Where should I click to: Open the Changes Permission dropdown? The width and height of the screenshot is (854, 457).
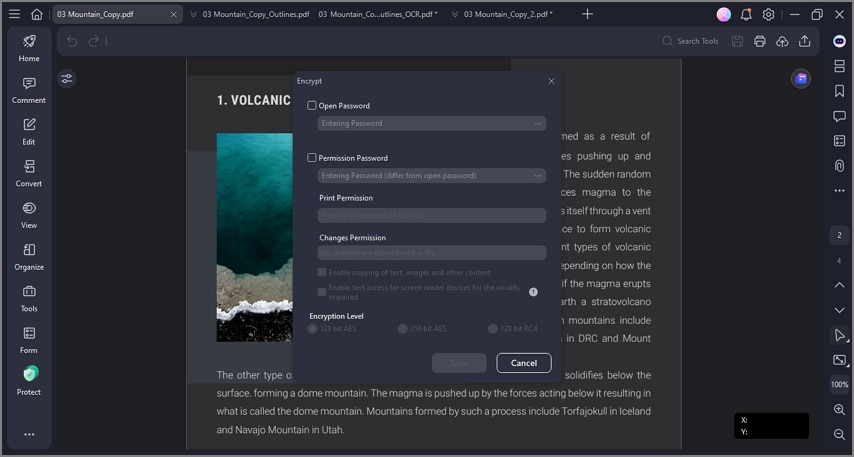coord(432,253)
